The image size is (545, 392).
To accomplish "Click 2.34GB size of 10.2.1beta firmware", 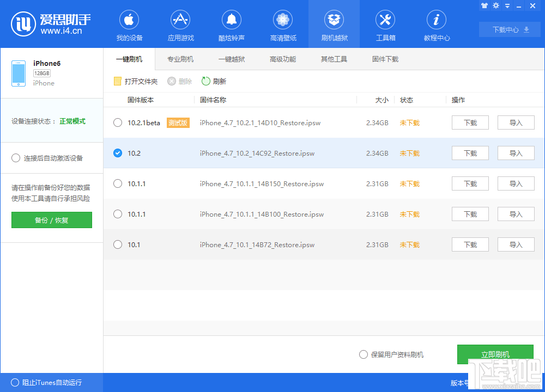I will click(377, 122).
